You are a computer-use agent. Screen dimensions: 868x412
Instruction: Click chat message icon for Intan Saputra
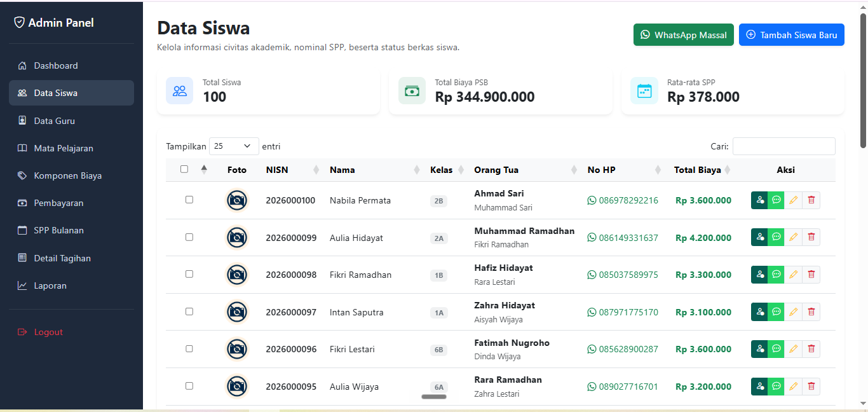point(776,312)
